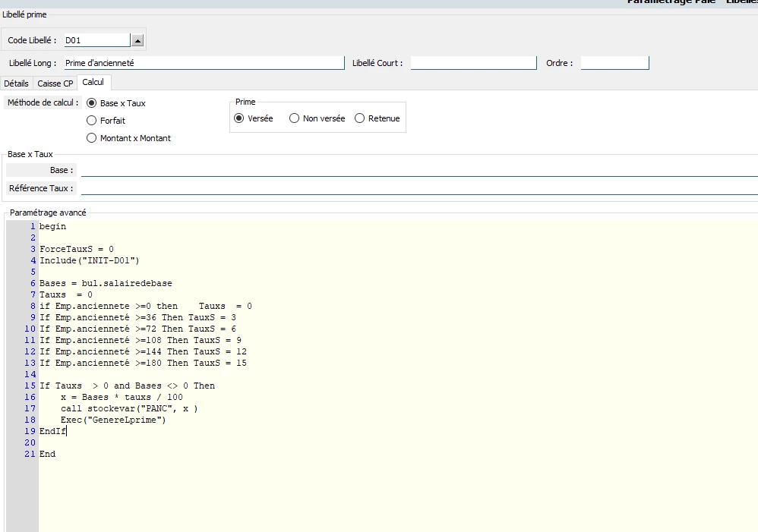
Task: Select the Calcul tab
Action: [93, 82]
